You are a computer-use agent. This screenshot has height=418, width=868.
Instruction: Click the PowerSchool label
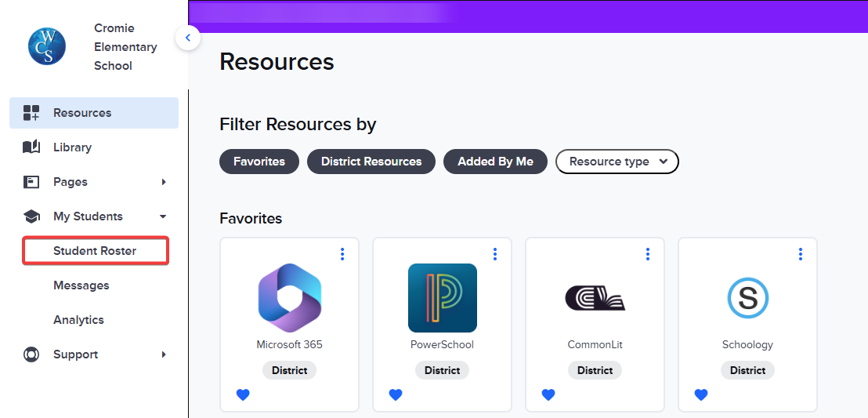pos(443,344)
